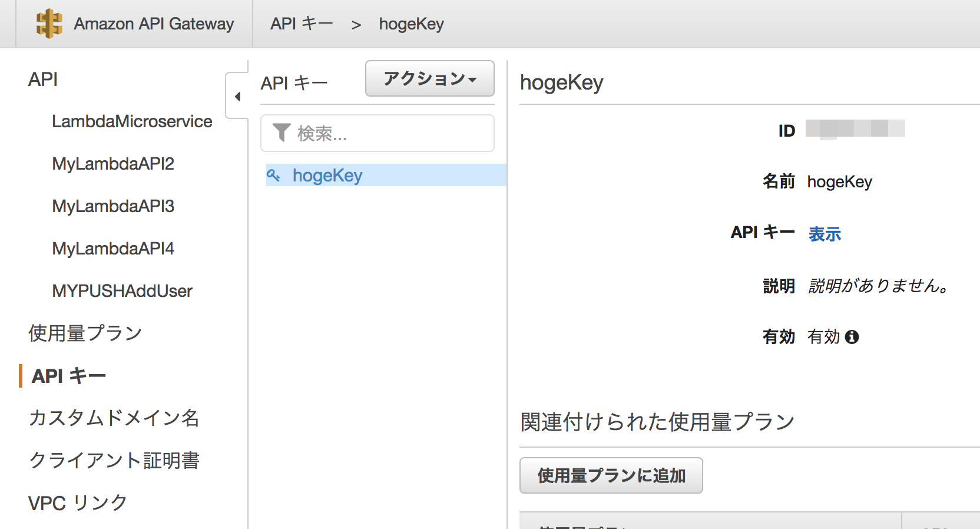
Task: Open LambdaMicroservice API
Action: point(132,121)
